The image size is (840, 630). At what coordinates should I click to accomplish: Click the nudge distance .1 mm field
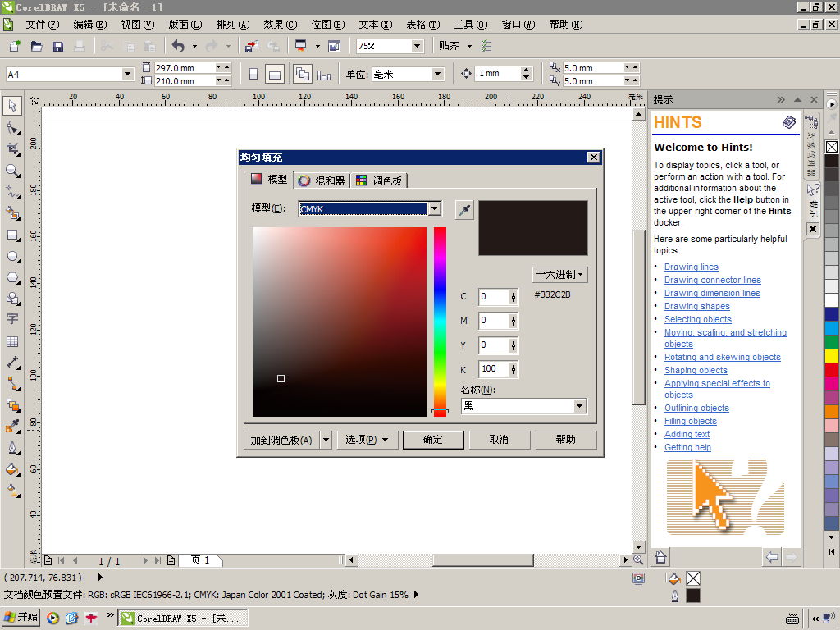(x=497, y=73)
